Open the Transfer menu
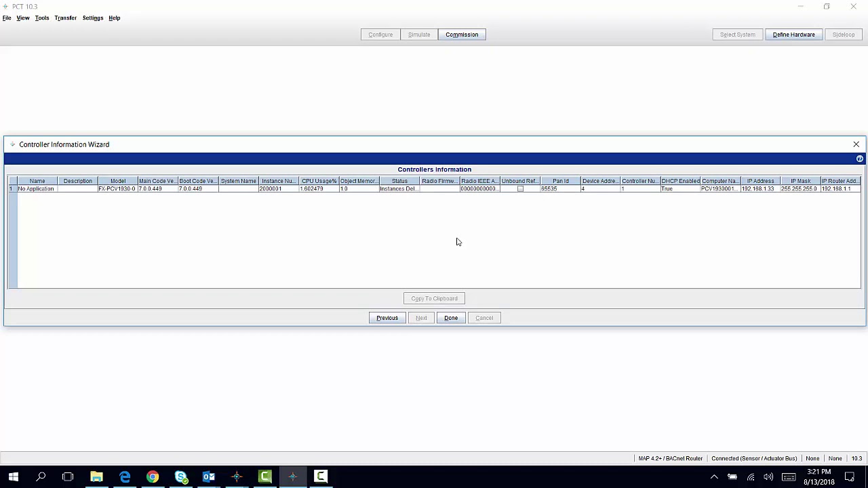Screen dimensions: 868x488 [x=66, y=18]
